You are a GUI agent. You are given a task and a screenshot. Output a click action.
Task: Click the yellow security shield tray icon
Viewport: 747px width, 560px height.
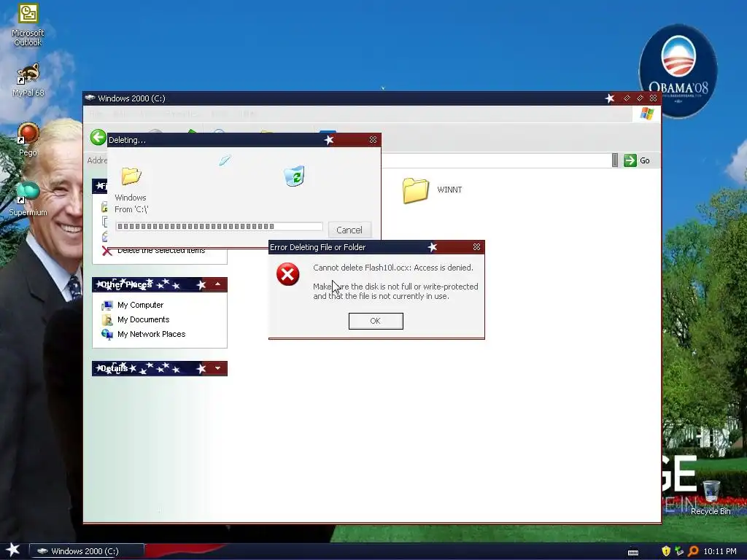click(666, 551)
